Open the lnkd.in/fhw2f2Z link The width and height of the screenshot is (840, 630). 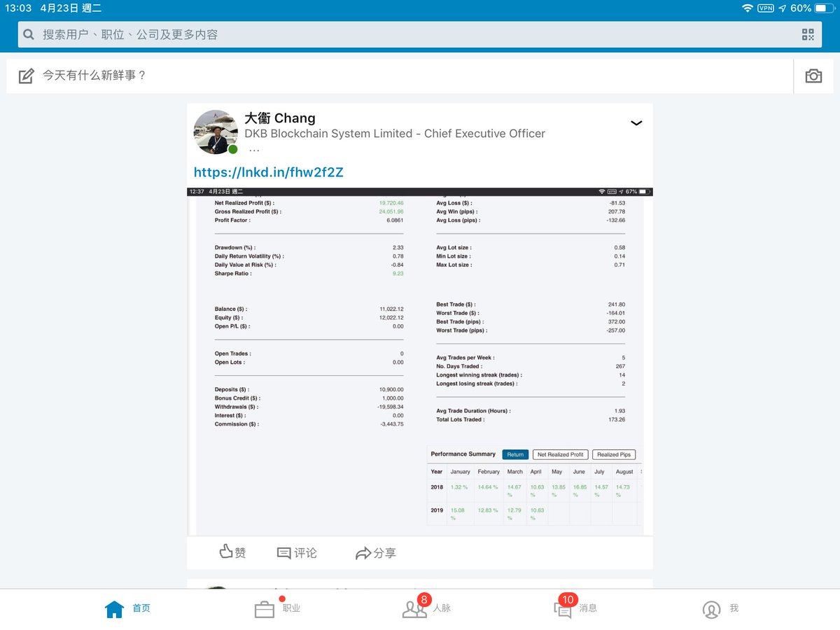pyautogui.click(x=268, y=172)
